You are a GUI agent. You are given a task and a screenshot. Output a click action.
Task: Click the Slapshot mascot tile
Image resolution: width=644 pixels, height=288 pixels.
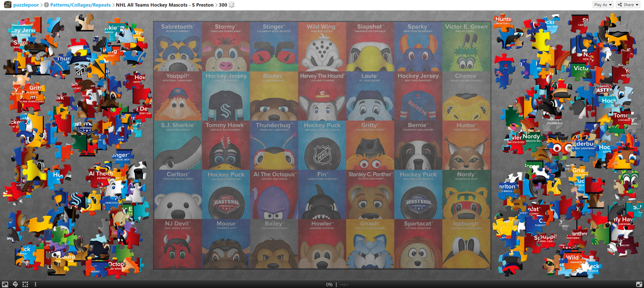click(370, 46)
